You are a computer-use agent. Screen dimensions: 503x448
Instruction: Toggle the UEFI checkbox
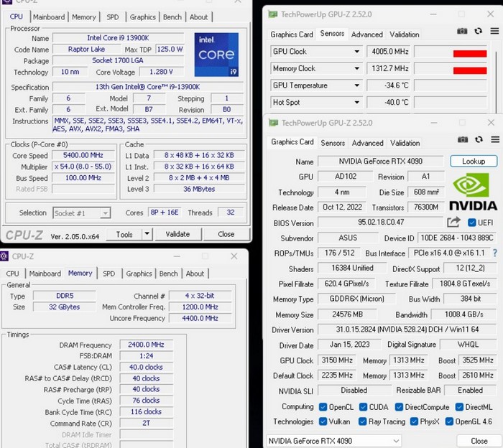coord(471,223)
